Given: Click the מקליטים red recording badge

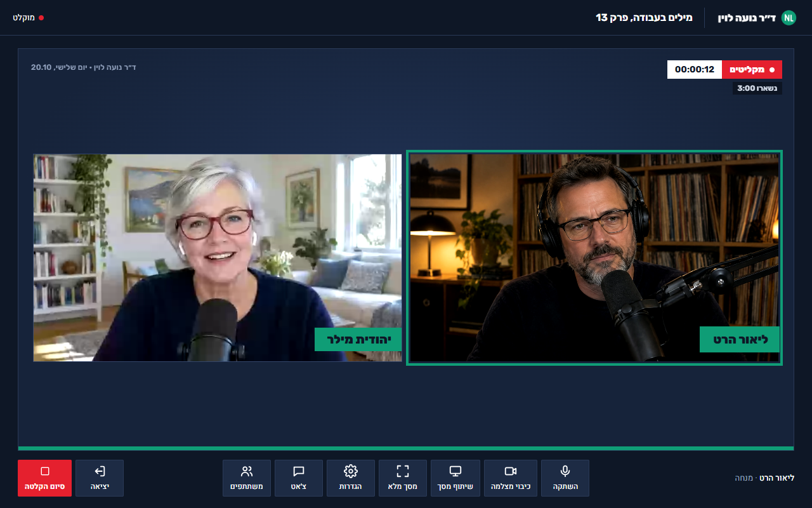Looking at the screenshot, I should point(752,69).
